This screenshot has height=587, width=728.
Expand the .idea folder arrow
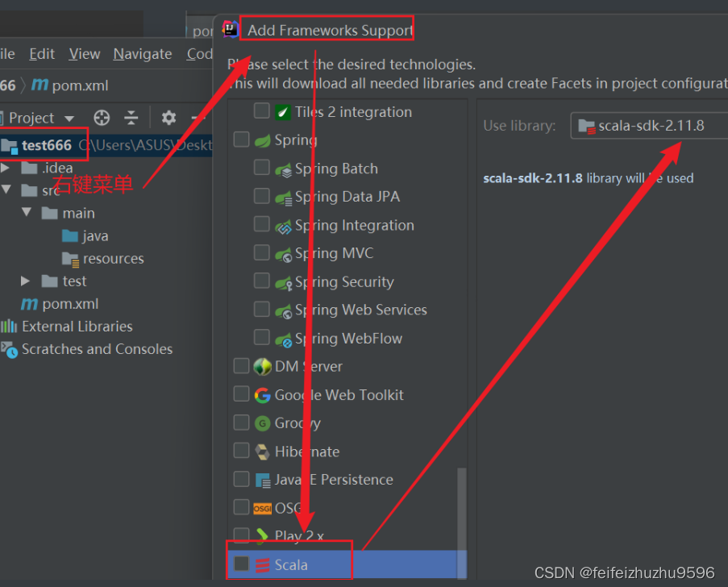point(5,168)
